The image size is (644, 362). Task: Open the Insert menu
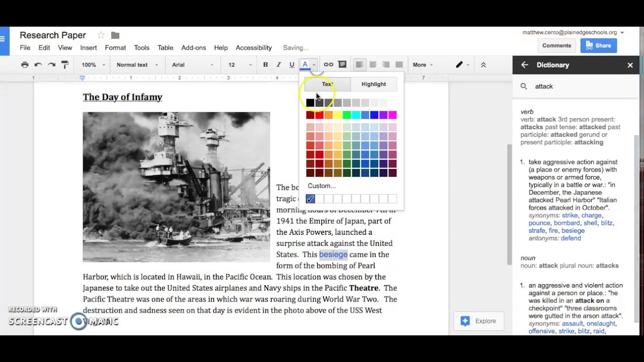pos(89,48)
